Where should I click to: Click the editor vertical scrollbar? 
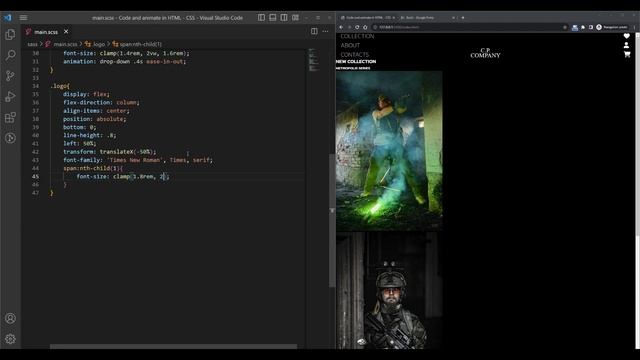pos(332,220)
